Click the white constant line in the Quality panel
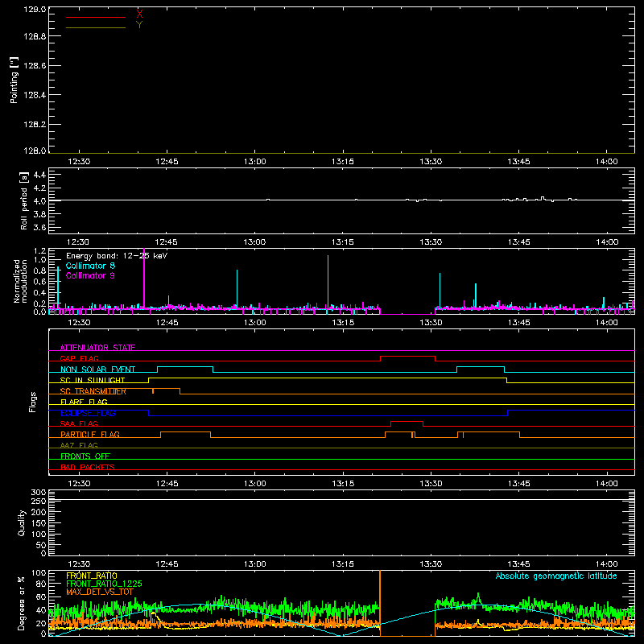Image resolution: width=644 pixels, height=644 pixels. (x=341, y=499)
